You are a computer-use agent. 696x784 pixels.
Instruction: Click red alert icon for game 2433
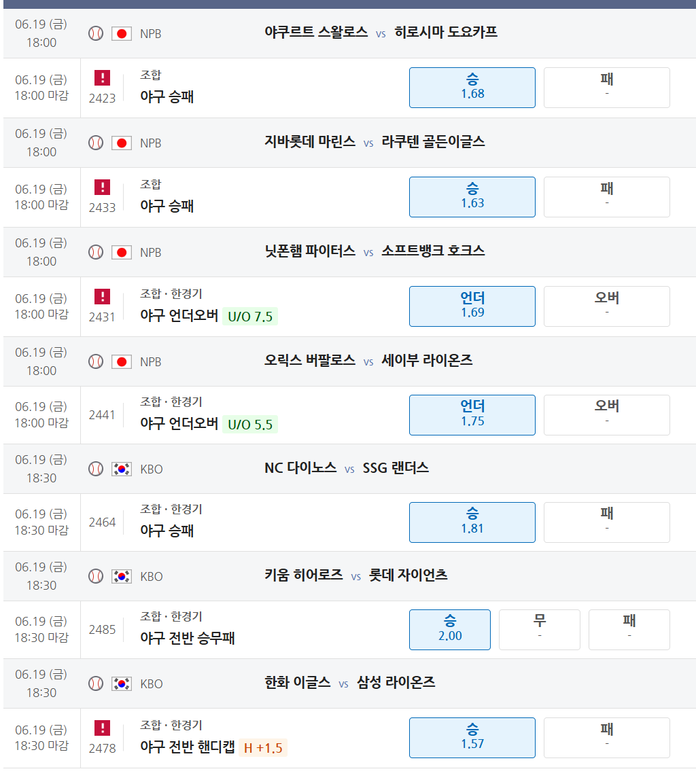coord(102,188)
